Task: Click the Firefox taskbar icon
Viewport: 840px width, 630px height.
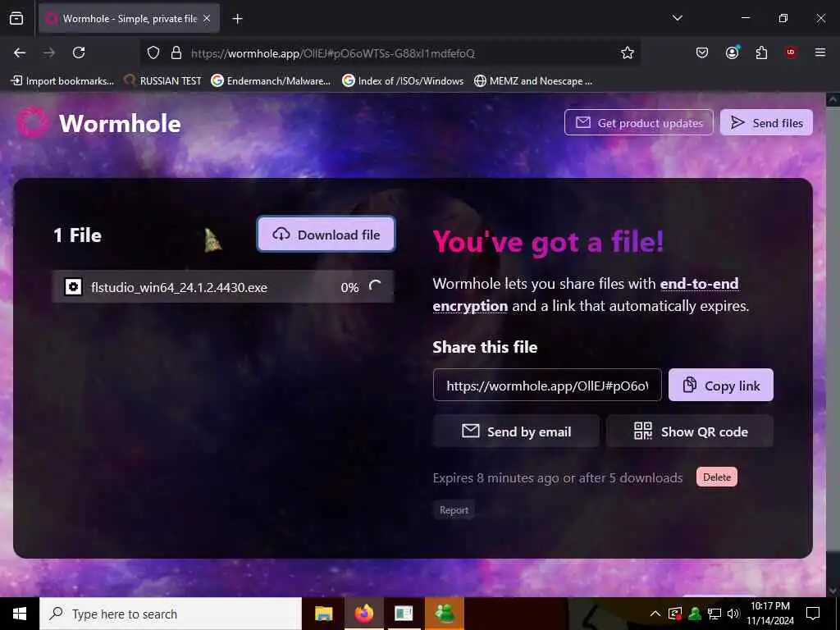Action: click(364, 614)
